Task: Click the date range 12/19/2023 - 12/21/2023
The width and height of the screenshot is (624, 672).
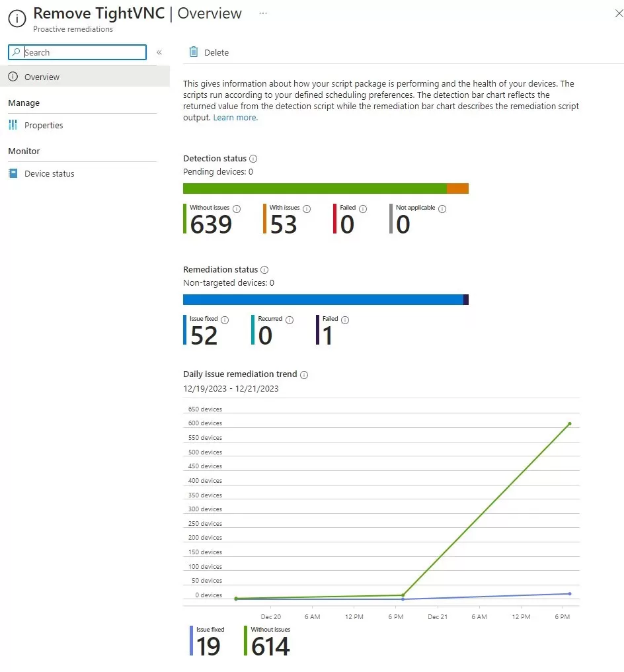Action: pyautogui.click(x=231, y=389)
